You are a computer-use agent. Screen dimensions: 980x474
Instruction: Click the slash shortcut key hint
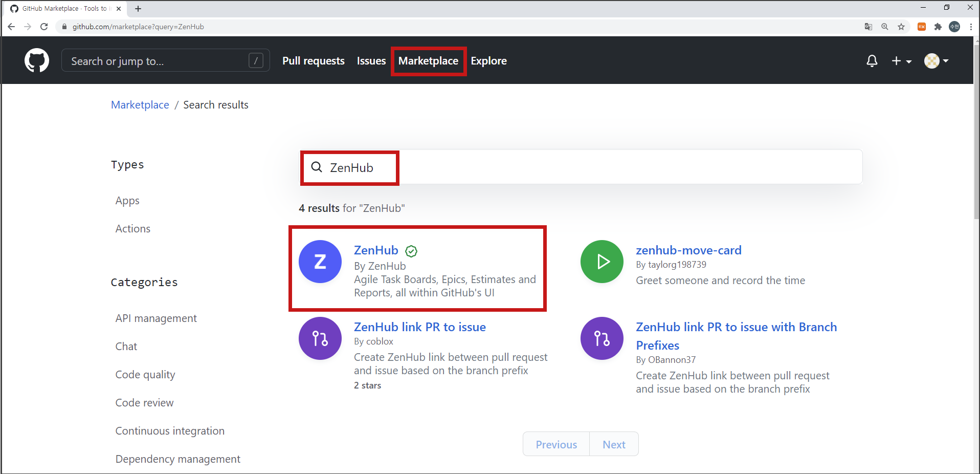point(256,60)
